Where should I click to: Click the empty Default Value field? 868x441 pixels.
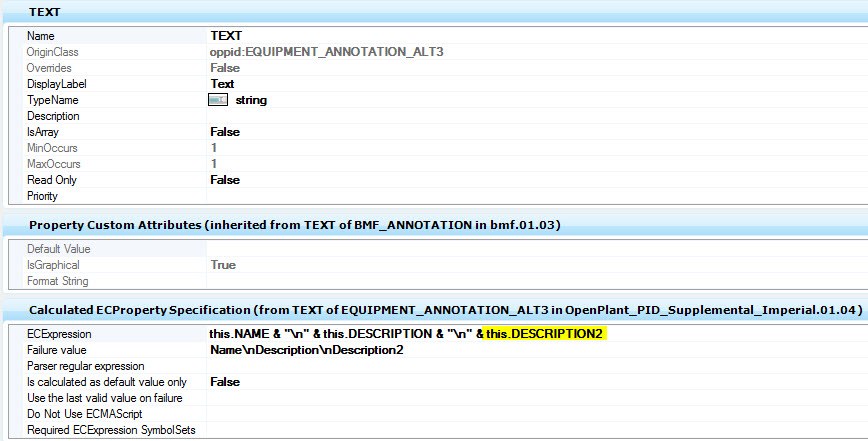(537, 249)
